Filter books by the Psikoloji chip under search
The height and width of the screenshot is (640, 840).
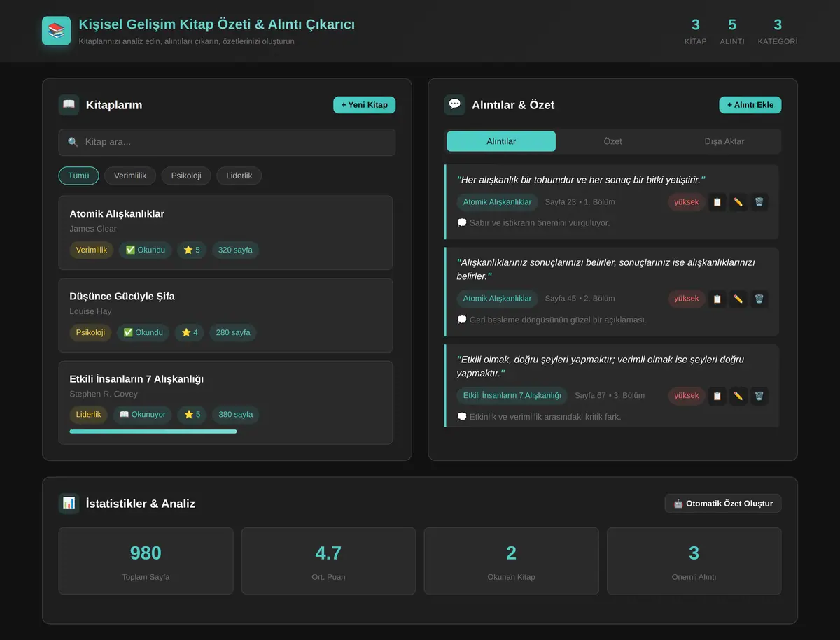(x=186, y=176)
